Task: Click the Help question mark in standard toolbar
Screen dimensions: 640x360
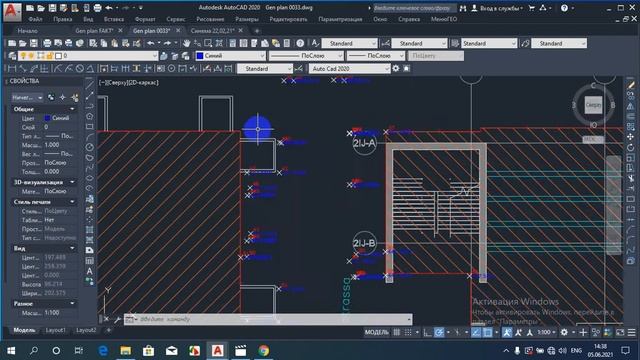Action: click(300, 43)
